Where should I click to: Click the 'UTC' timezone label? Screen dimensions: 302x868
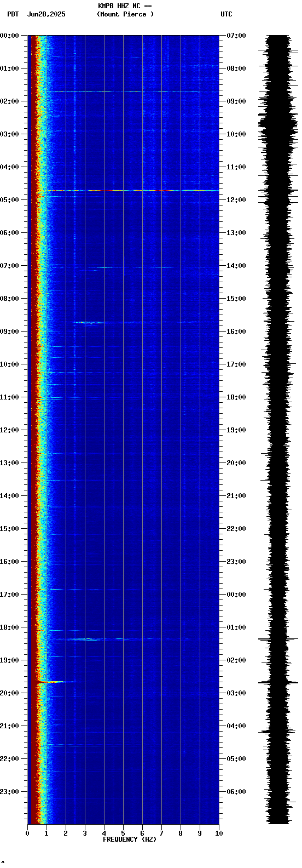pos(226,14)
